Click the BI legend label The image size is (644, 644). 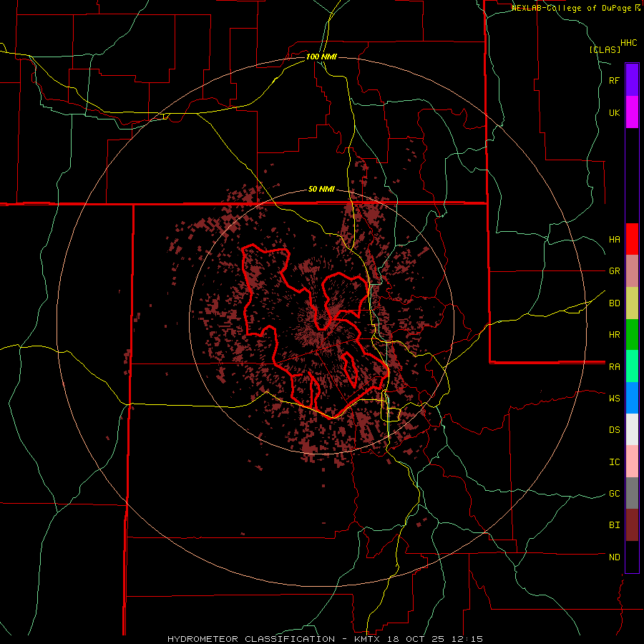point(615,525)
